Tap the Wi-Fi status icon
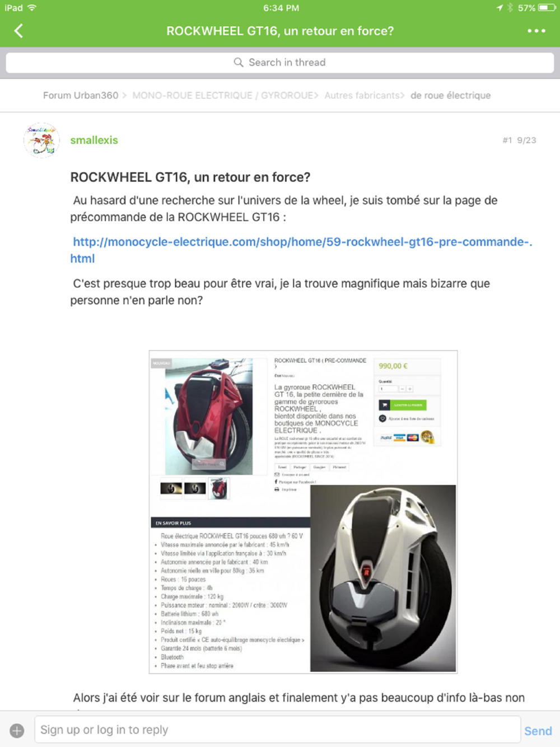The image size is (560, 747). pos(32,8)
